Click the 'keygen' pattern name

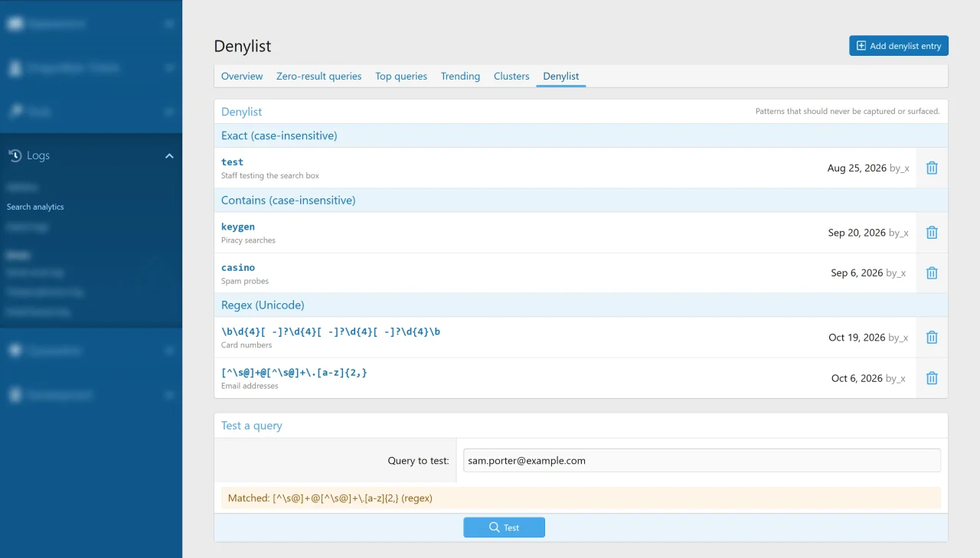(x=238, y=227)
